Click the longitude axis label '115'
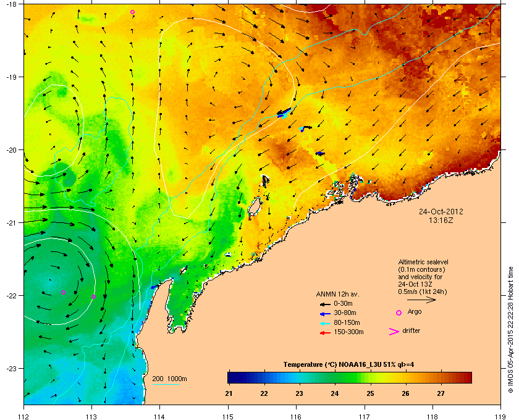The height and width of the screenshot is (420, 519). click(x=228, y=416)
